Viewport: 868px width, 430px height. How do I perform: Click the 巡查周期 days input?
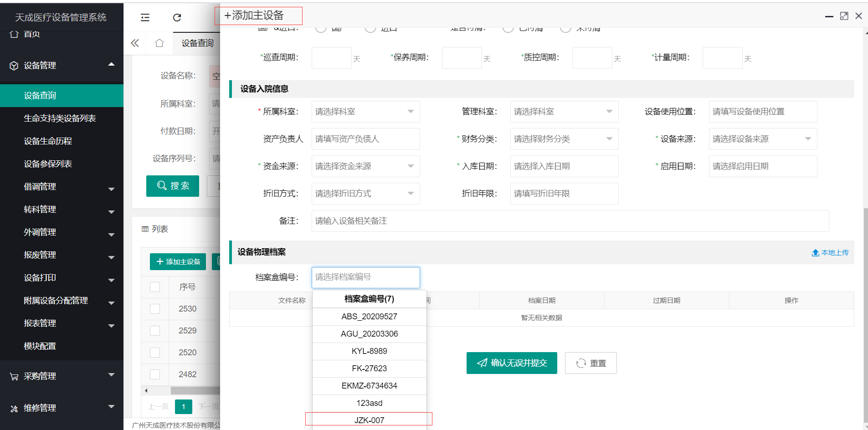(331, 58)
